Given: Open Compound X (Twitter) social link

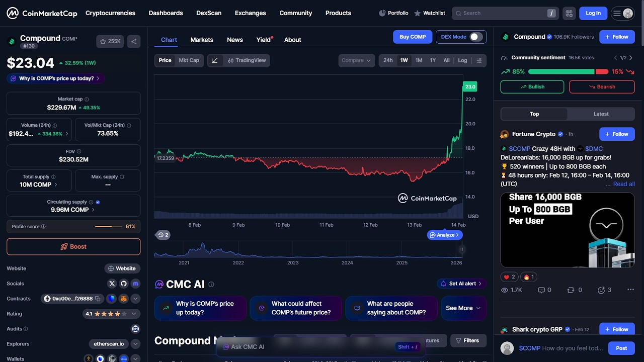Looking at the screenshot, I should click(x=112, y=284).
